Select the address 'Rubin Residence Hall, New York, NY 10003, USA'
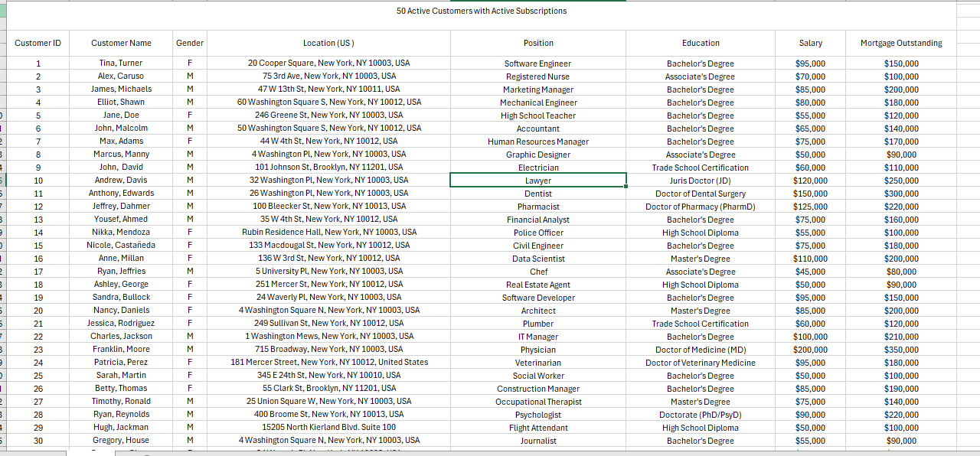Image resolution: width=980 pixels, height=456 pixels. click(x=328, y=232)
